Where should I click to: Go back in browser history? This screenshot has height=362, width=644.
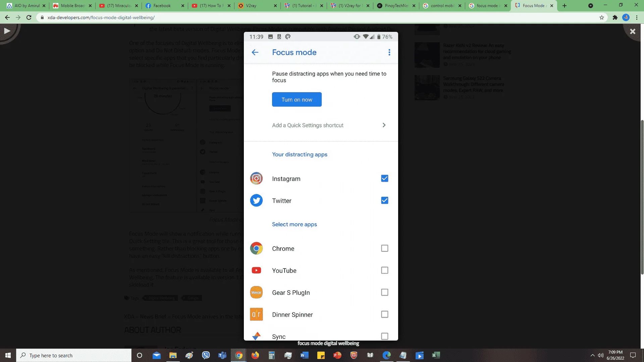coord(7,17)
